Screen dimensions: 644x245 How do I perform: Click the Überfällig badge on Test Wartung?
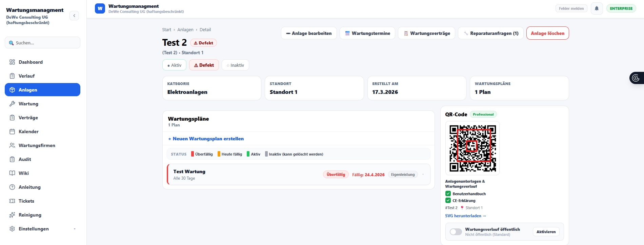(336, 175)
